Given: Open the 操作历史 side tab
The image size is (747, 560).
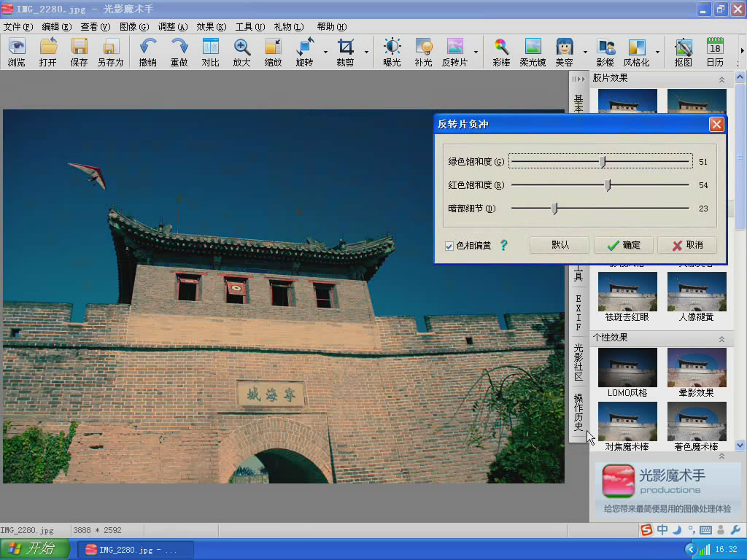Looking at the screenshot, I should 578,413.
